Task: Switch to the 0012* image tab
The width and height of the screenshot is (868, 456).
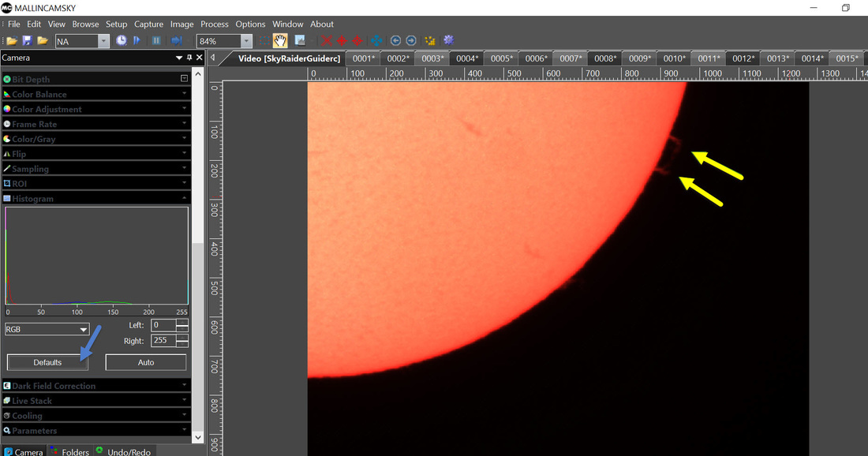Action: pos(743,58)
